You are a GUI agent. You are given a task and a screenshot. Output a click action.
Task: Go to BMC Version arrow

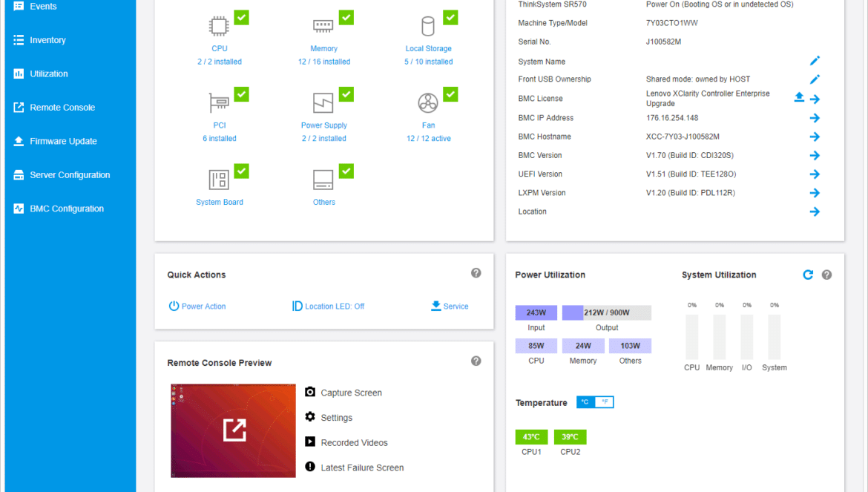815,156
